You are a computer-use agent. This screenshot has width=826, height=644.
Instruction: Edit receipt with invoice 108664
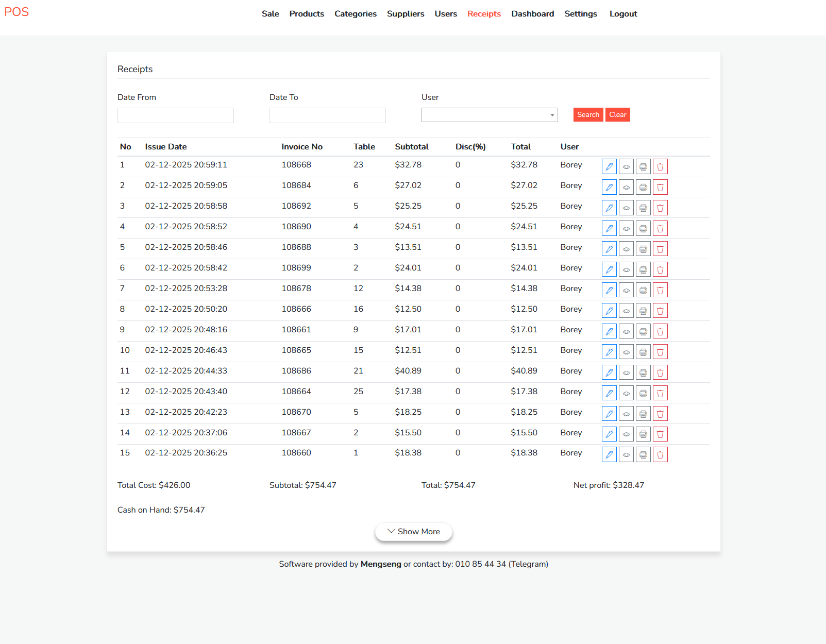tap(609, 393)
